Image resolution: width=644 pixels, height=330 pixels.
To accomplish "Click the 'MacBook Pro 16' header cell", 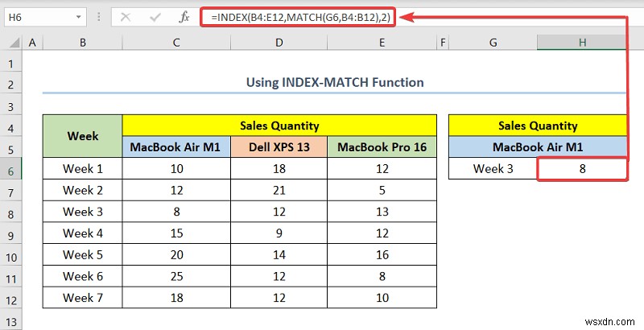I will click(382, 147).
